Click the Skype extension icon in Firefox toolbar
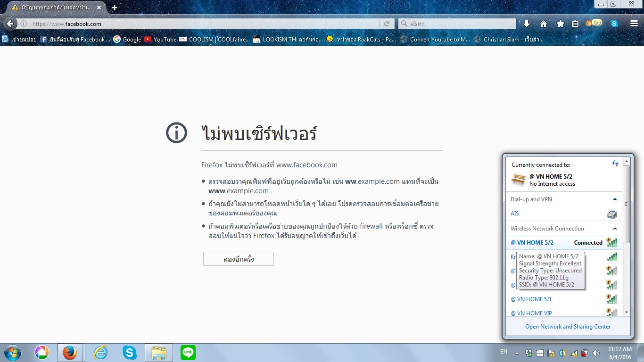Image resolution: width=644 pixels, height=362 pixels. [614, 24]
